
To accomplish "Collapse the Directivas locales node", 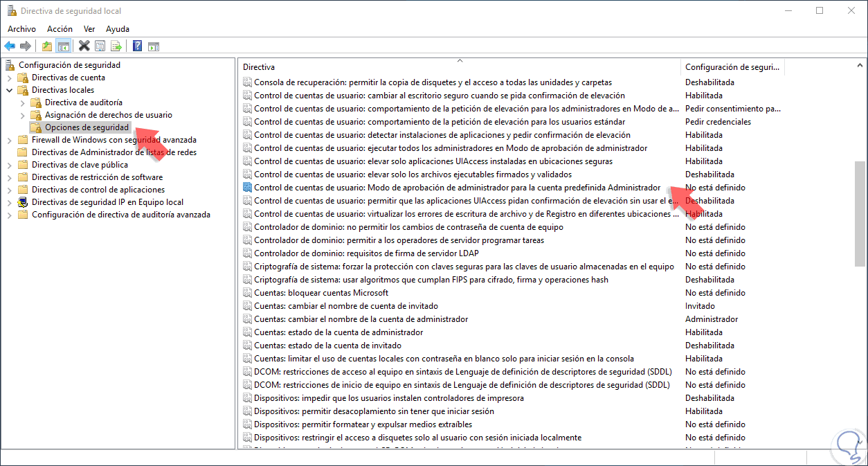I will click(9, 90).
